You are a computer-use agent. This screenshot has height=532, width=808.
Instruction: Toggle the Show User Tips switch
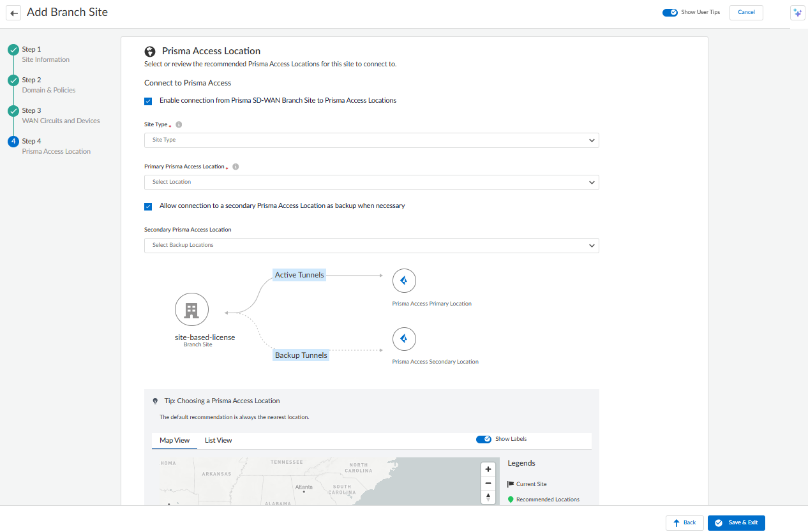pyautogui.click(x=670, y=12)
